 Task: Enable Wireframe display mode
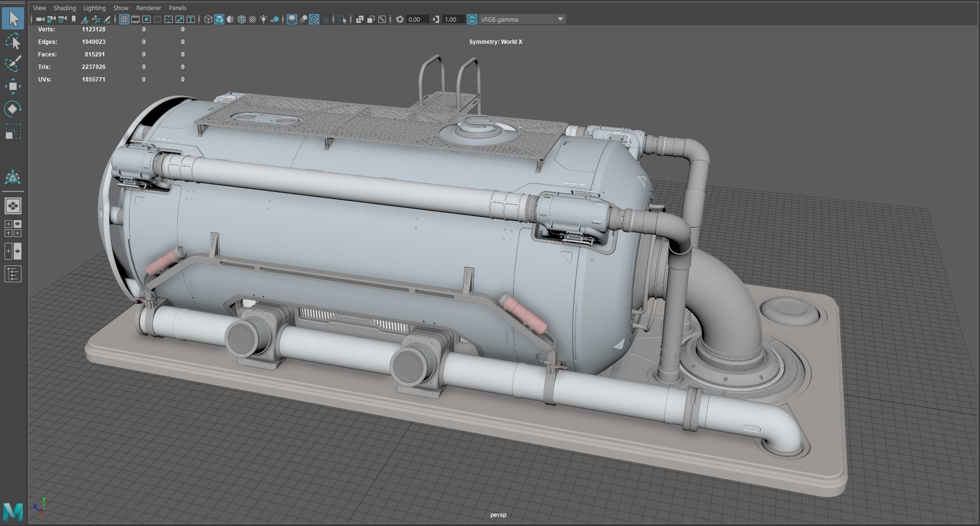(208, 19)
